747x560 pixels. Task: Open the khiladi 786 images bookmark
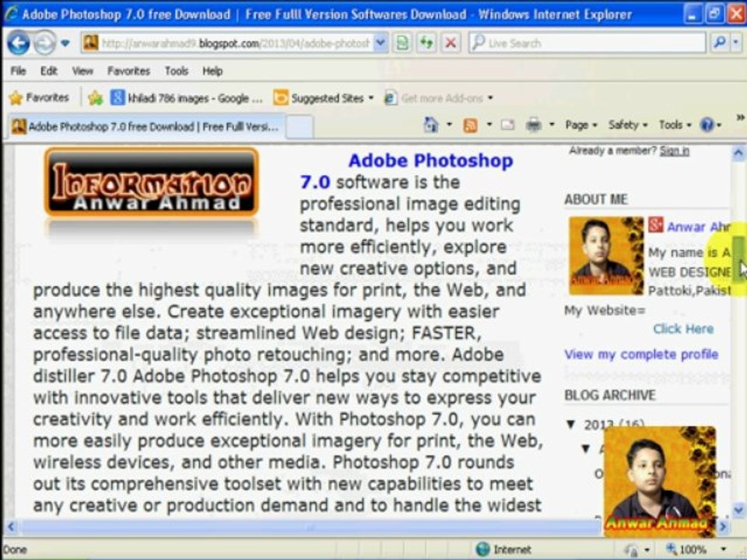[x=187, y=98]
